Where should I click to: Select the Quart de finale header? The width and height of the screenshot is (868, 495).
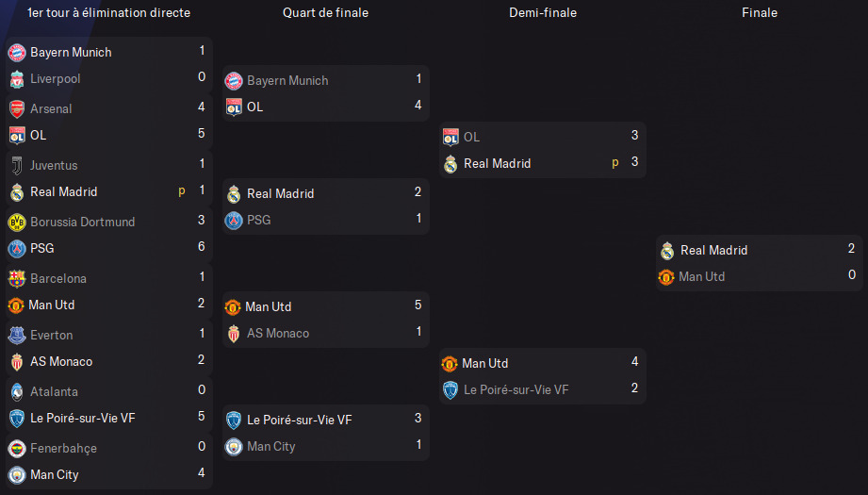tap(325, 13)
